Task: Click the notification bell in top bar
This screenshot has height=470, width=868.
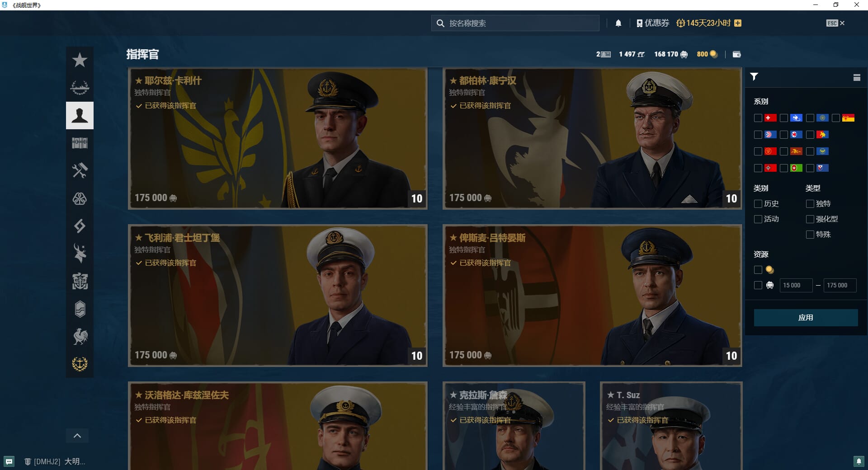Action: pos(618,23)
